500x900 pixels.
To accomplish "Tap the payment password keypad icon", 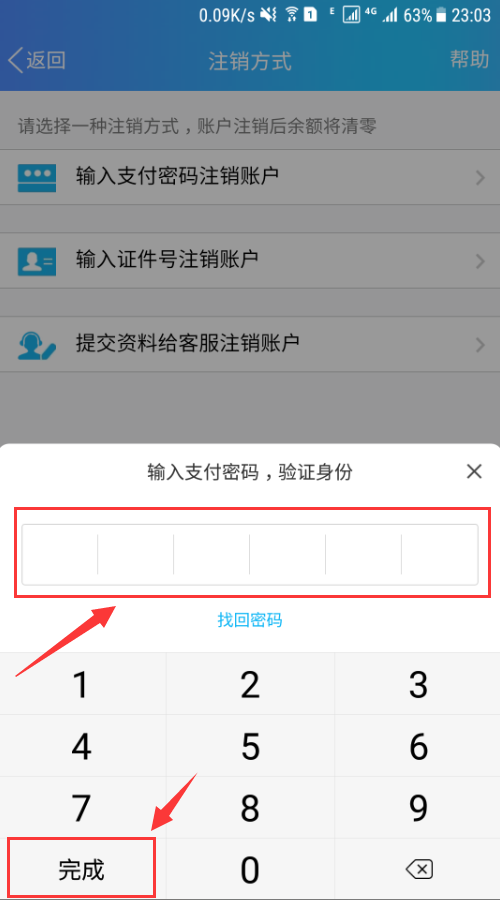I will pyautogui.click(x=37, y=177).
